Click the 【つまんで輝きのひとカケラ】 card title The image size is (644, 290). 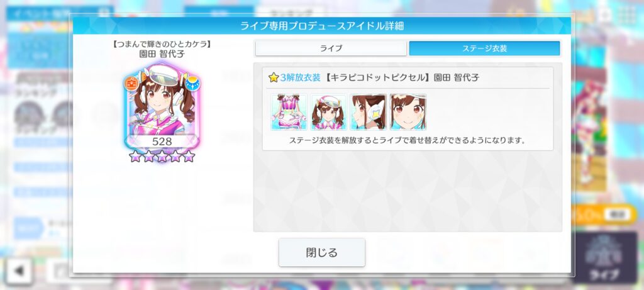click(162, 45)
